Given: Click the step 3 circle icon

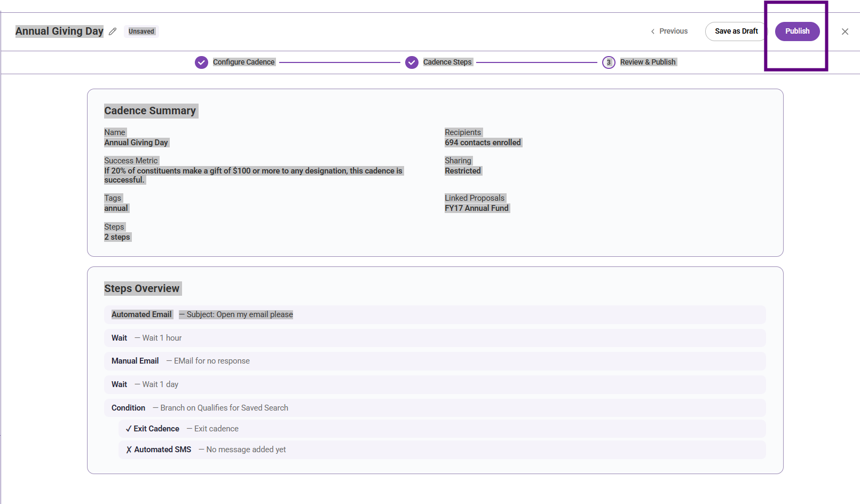Looking at the screenshot, I should 609,62.
